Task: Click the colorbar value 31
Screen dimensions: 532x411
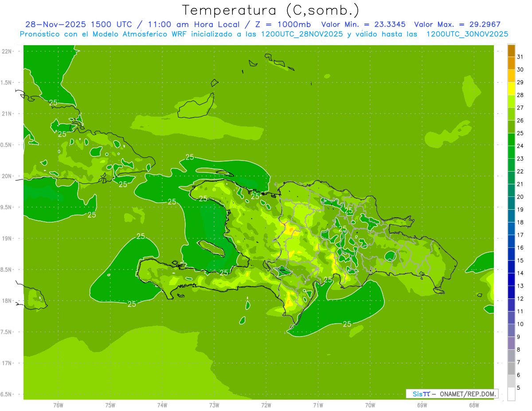Action: pyautogui.click(x=520, y=57)
